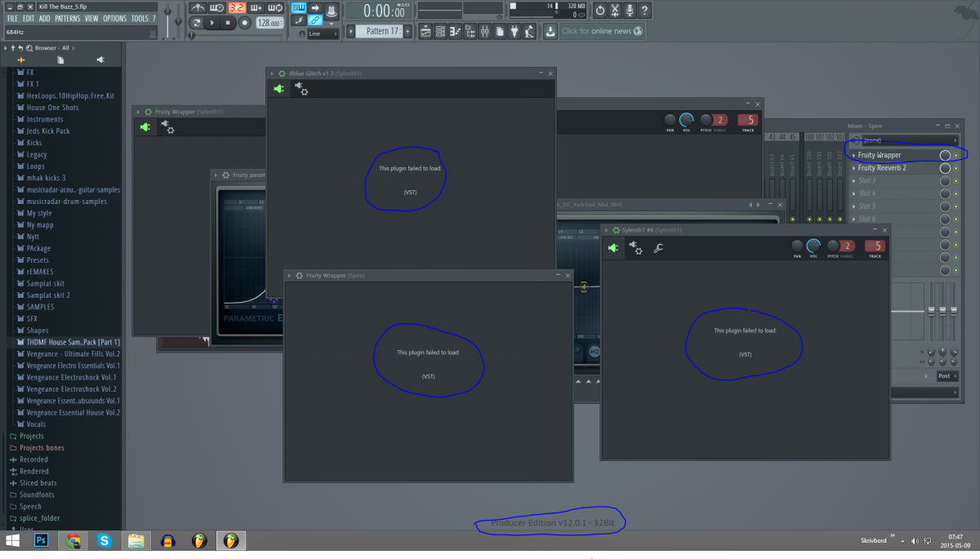Viewport: 980px width, 559px height.
Task: Click the download icon beside online news
Action: click(550, 32)
